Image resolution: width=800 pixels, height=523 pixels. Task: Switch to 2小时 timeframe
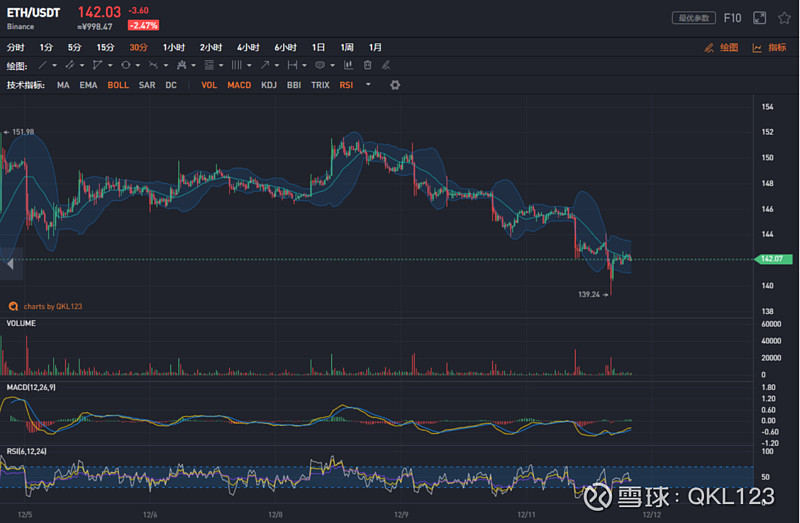[x=211, y=47]
